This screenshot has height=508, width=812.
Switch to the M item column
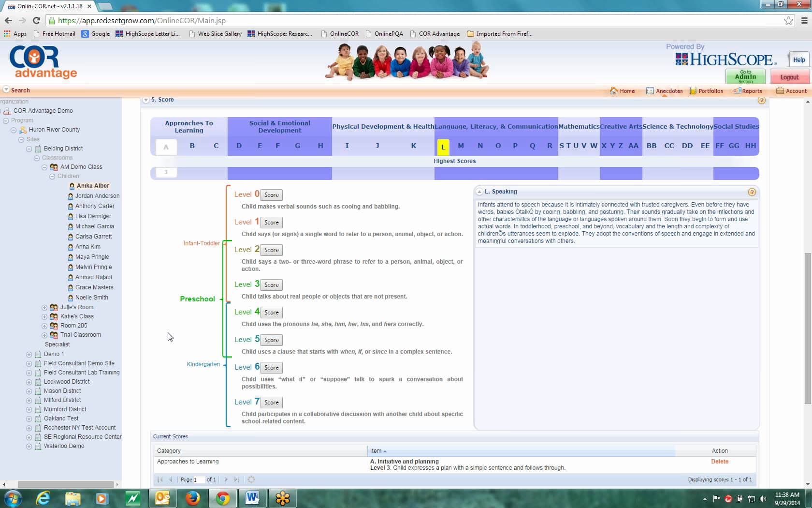click(x=461, y=146)
